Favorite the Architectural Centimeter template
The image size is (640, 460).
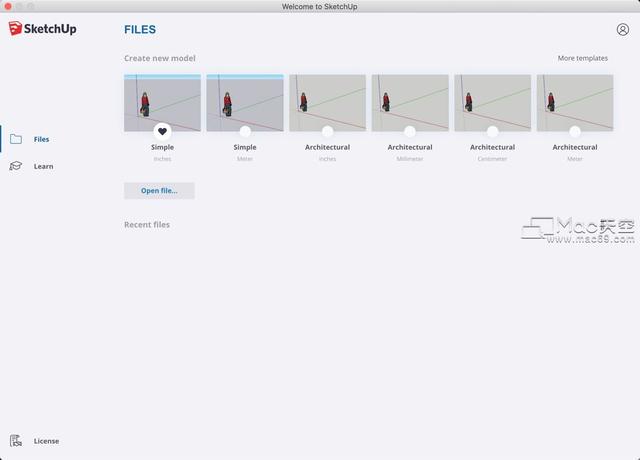coord(493,131)
